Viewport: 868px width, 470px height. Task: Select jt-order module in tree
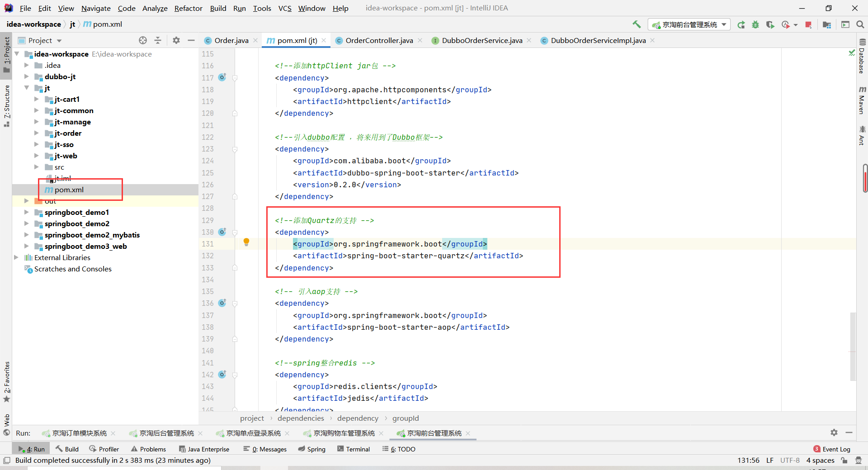[x=68, y=133]
